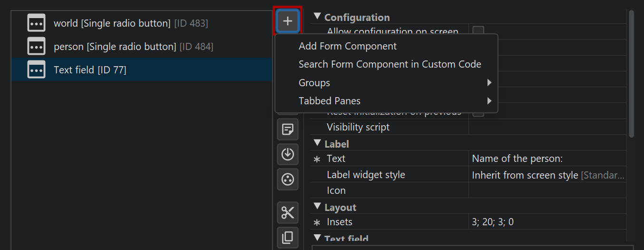The width and height of the screenshot is (644, 250).
Task: Select Search Form Component in Custom Code
Action: 390,64
